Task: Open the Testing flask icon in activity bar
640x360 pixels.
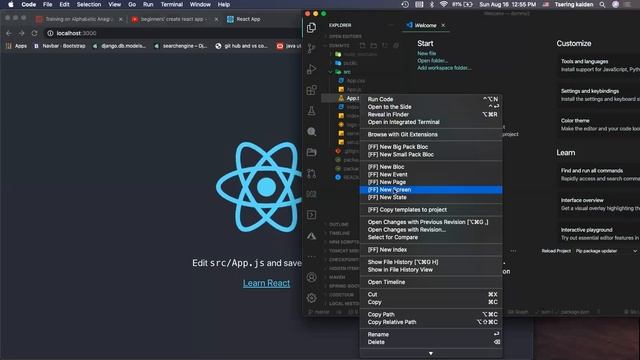Action: click(311, 111)
